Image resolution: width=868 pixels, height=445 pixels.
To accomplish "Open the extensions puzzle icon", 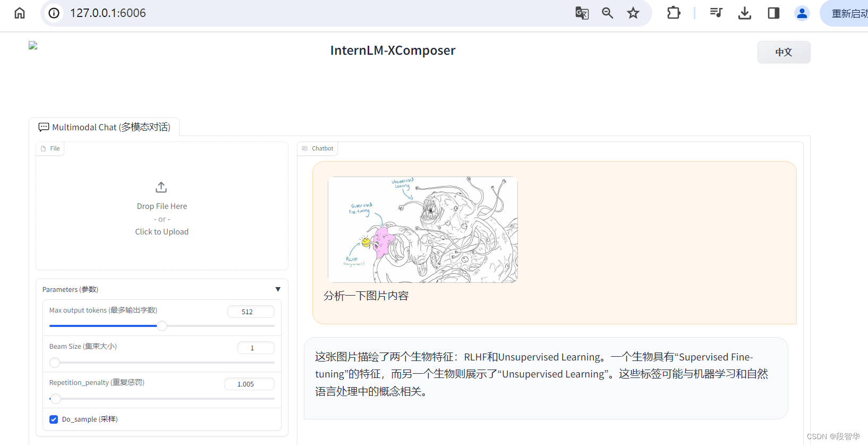I will (x=674, y=13).
